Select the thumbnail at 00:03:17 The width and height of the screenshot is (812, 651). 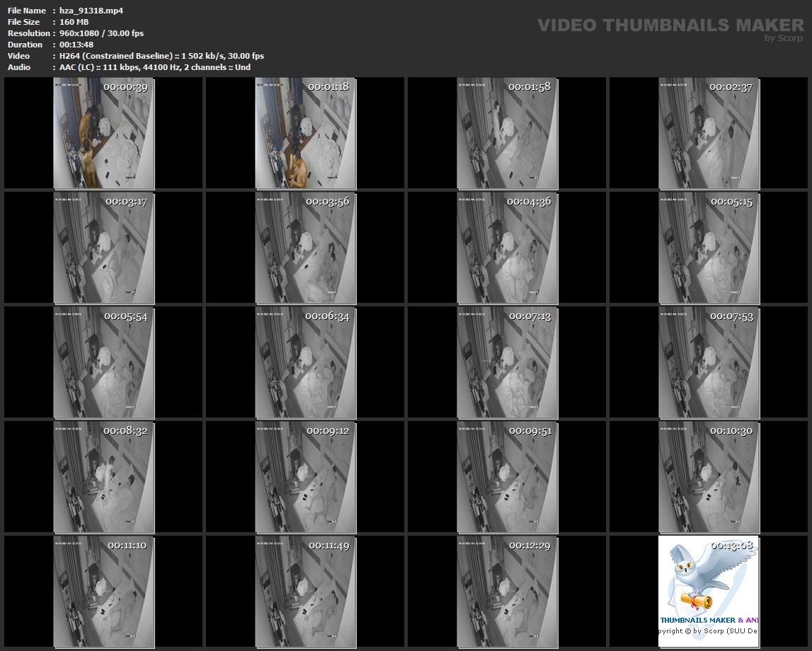[x=103, y=248]
